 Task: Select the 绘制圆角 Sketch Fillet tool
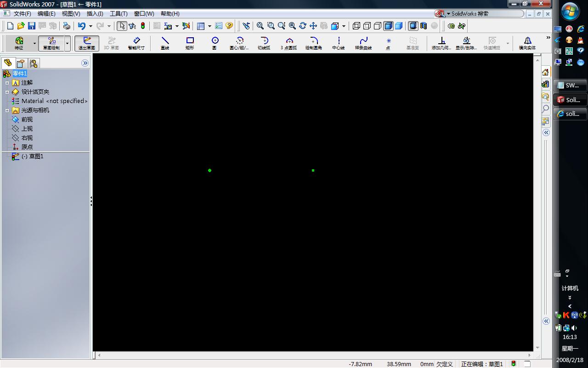314,43
